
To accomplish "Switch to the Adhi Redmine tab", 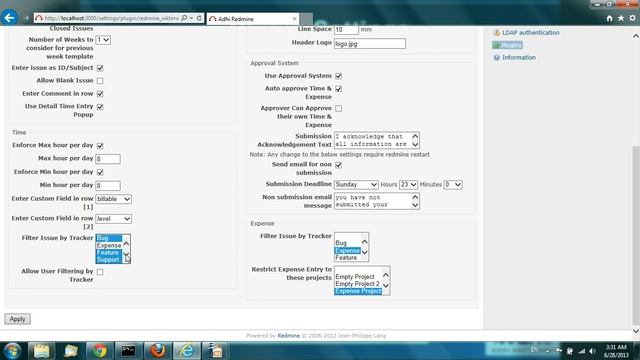I will [x=253, y=19].
